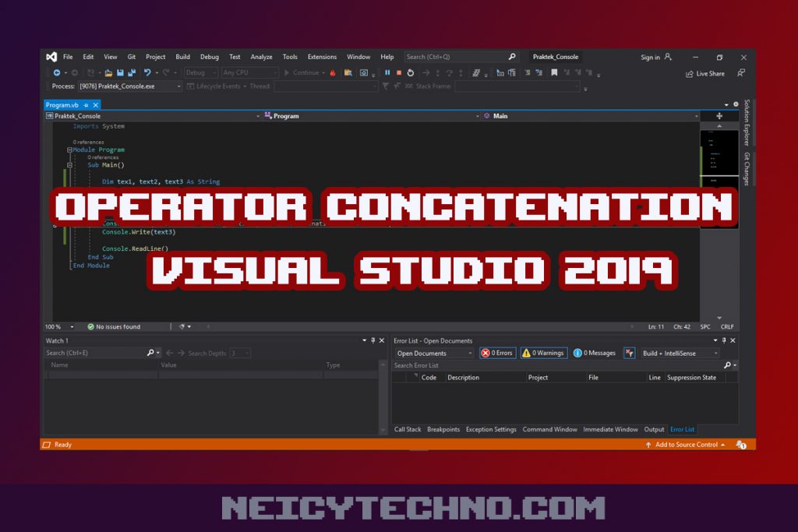Toggle the 0 Warnings filter
Image resolution: width=798 pixels, height=532 pixels.
pos(543,352)
